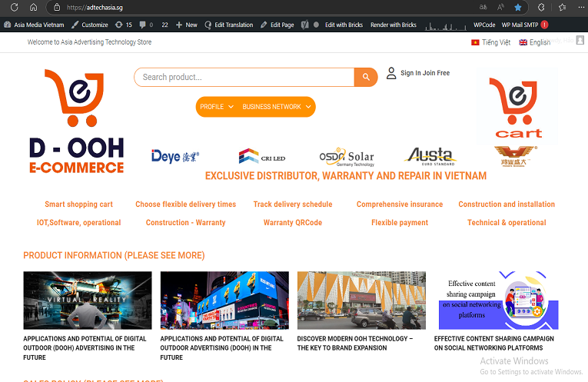The width and height of the screenshot is (588, 382).
Task: Expand the BUSINESS NETWORK dropdown
Action: (x=277, y=107)
